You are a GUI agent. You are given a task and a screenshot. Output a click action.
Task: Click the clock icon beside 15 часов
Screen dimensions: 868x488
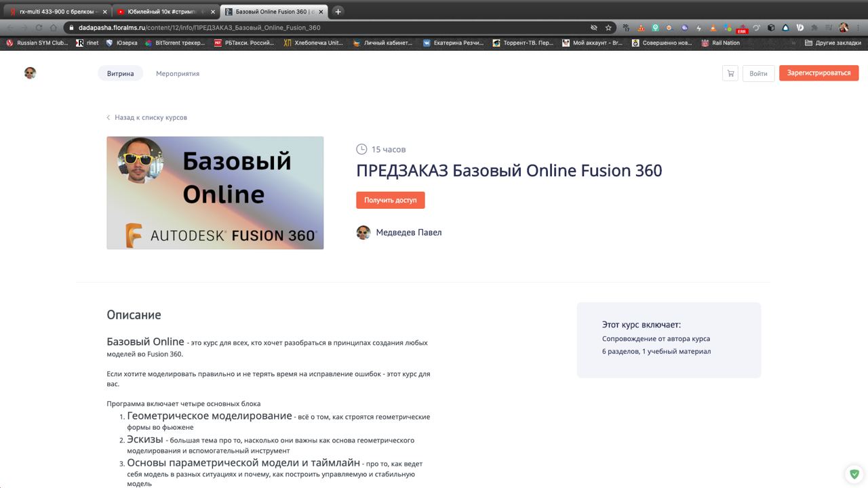361,149
